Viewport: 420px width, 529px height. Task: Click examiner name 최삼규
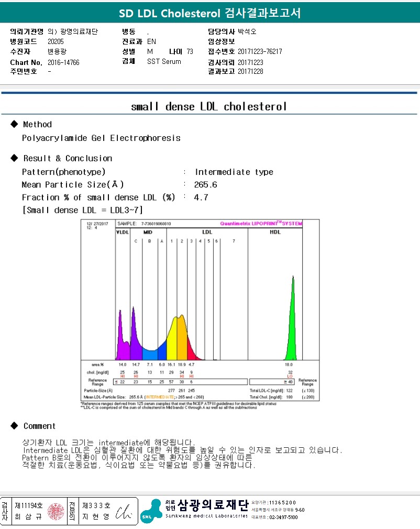[x=28, y=517]
